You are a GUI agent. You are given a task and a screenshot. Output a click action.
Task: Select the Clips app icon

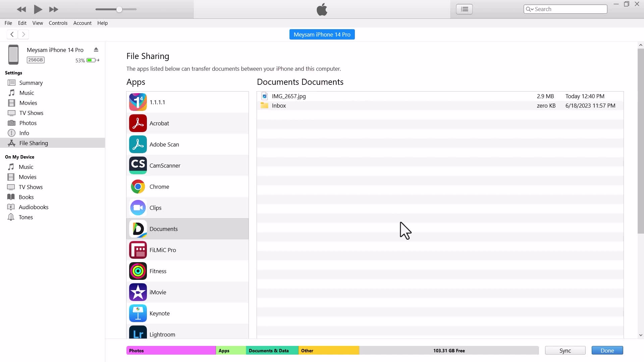(138, 208)
